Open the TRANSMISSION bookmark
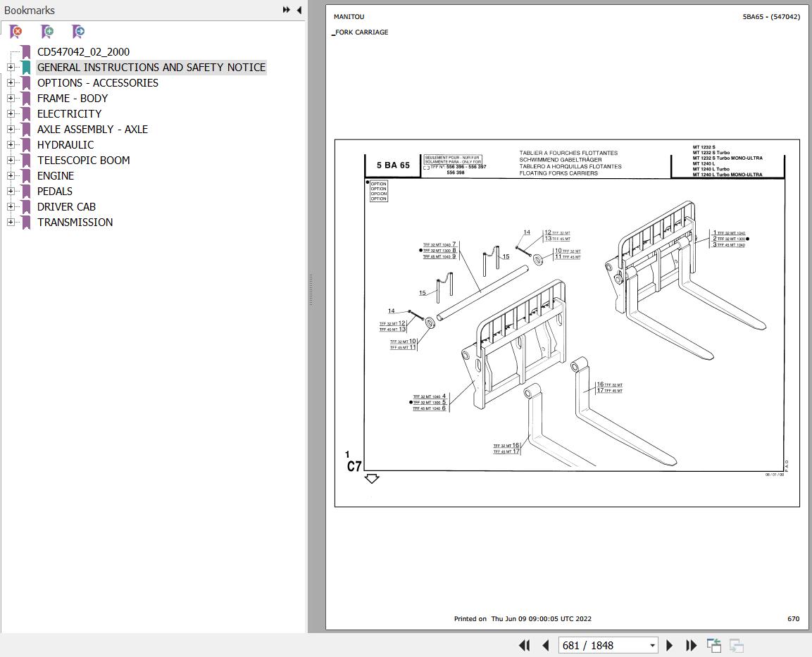 tap(75, 223)
